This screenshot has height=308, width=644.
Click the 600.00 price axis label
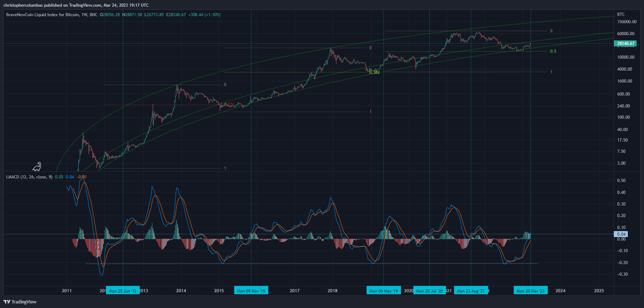click(x=624, y=94)
